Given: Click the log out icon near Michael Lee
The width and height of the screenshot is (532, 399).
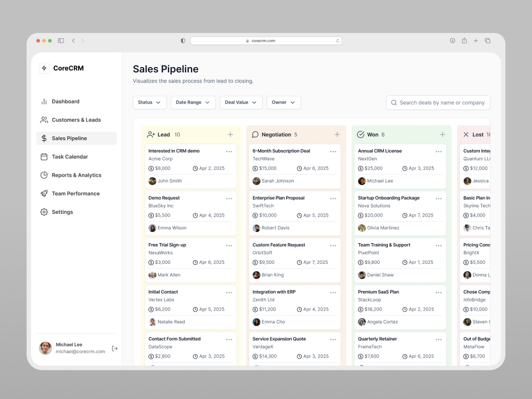Looking at the screenshot, I should pos(114,348).
